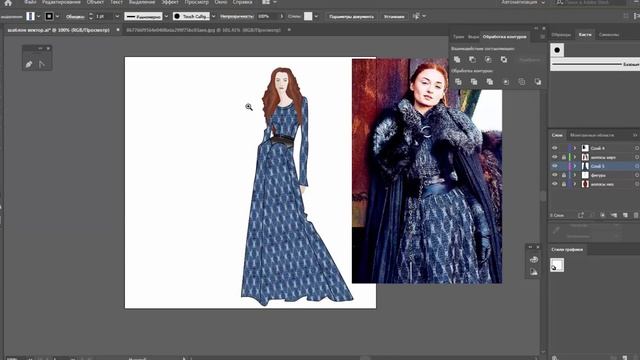Toggle visibility of волосы низ layer

click(554, 184)
